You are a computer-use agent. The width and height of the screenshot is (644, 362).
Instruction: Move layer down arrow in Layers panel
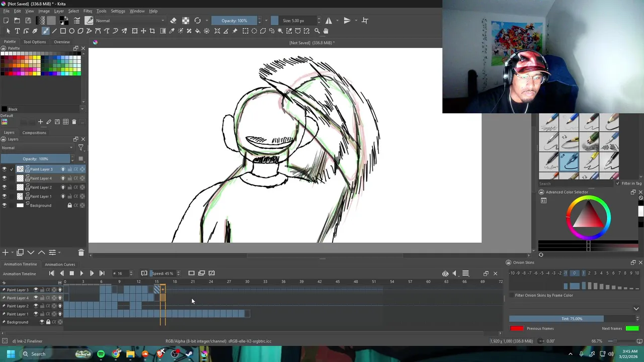pyautogui.click(x=31, y=252)
